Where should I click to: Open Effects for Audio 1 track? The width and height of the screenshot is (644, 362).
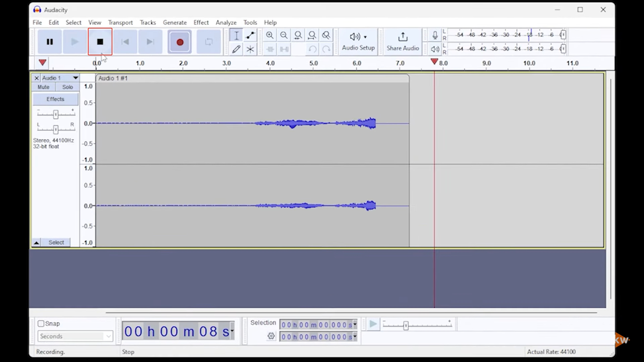pos(55,99)
